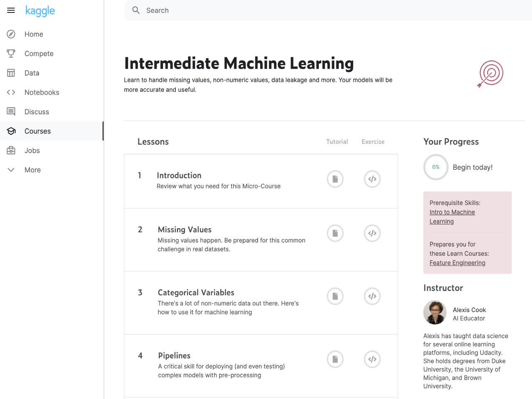Click the Tutorial column header
The image size is (532, 399).
[337, 142]
